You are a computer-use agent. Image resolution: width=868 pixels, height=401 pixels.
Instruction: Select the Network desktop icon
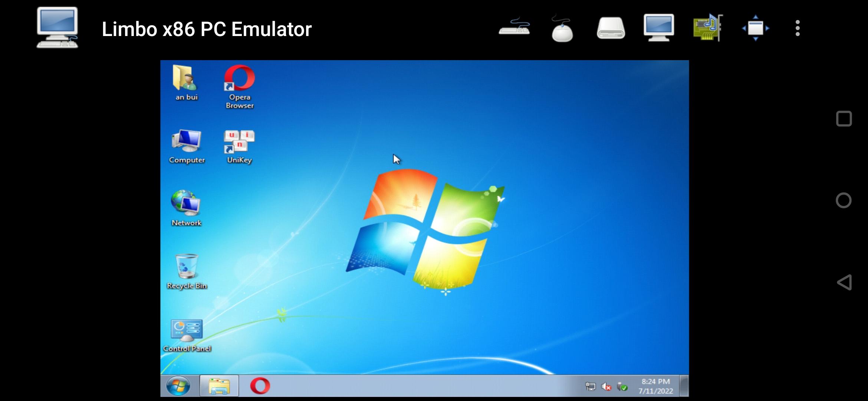[x=186, y=208]
